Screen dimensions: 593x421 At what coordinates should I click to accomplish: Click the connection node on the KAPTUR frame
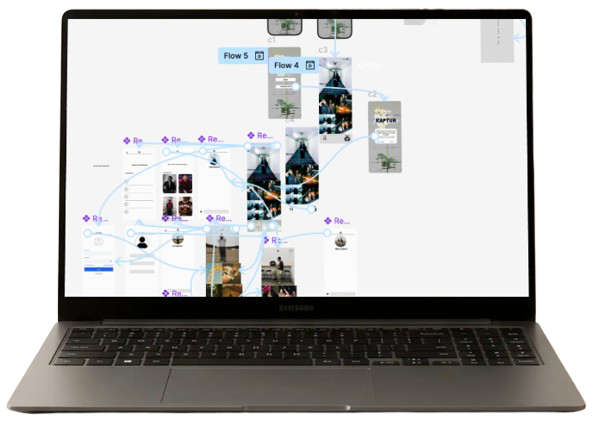coord(374,135)
